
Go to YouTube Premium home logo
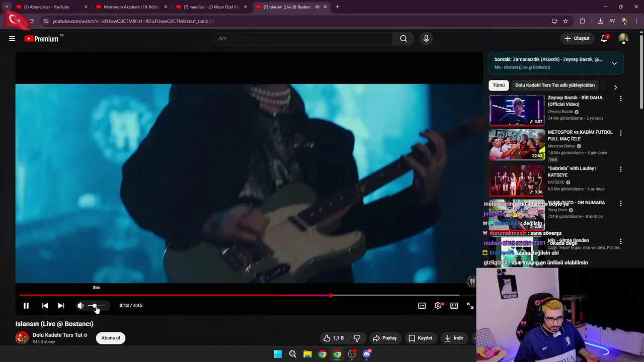click(x=43, y=39)
